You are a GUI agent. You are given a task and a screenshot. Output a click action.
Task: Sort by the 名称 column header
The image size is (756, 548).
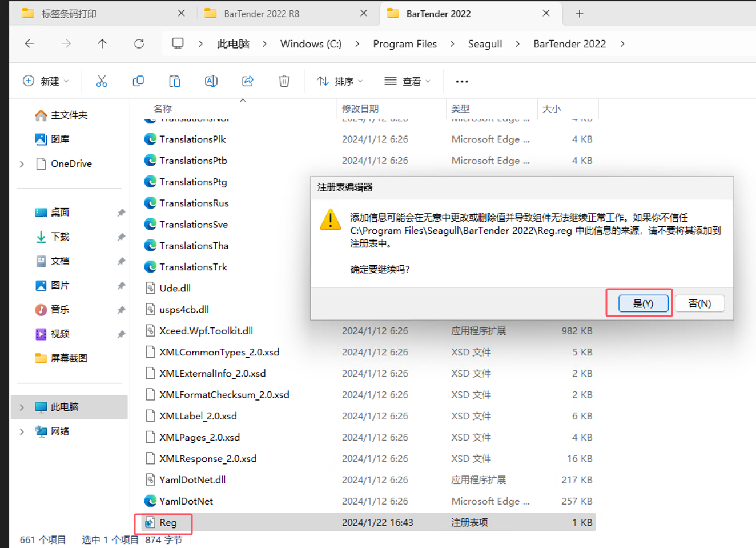click(163, 109)
